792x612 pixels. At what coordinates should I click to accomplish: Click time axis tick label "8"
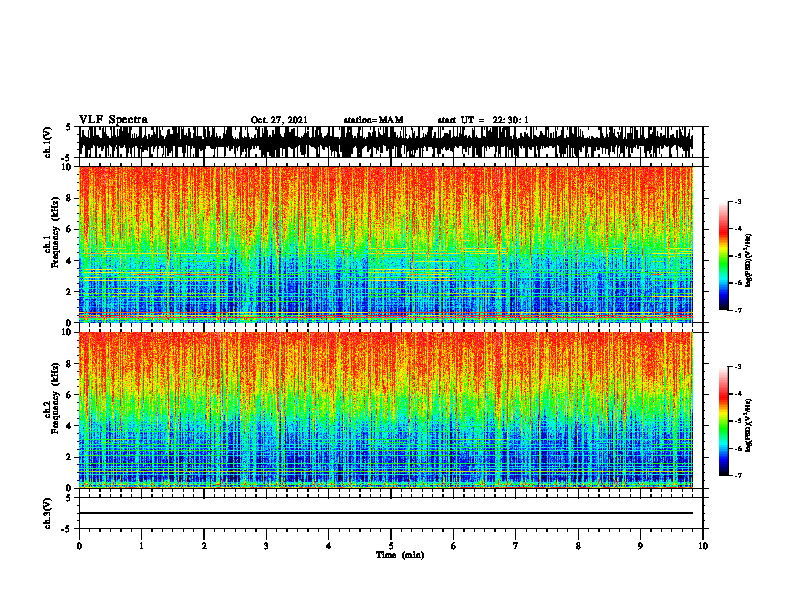pos(578,546)
